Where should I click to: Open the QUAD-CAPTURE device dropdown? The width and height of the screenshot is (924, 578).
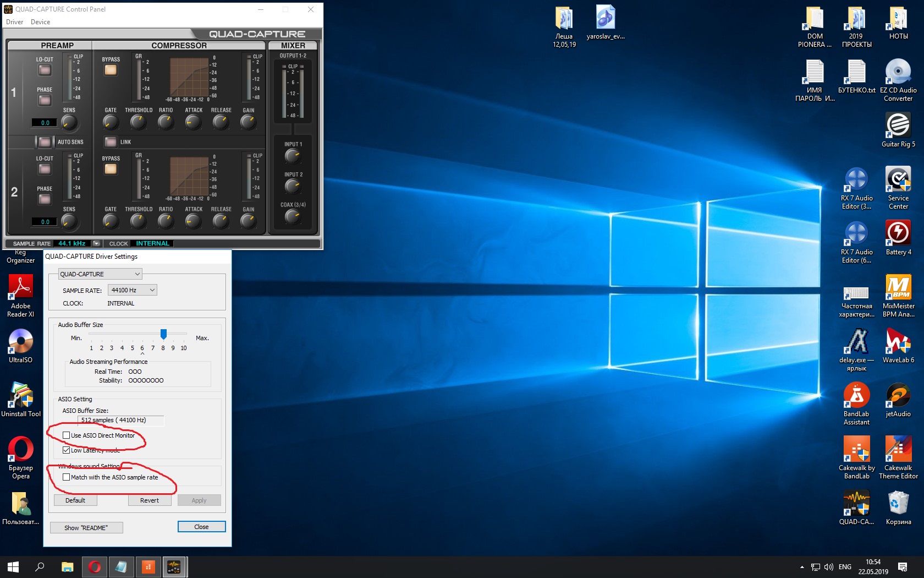(137, 274)
